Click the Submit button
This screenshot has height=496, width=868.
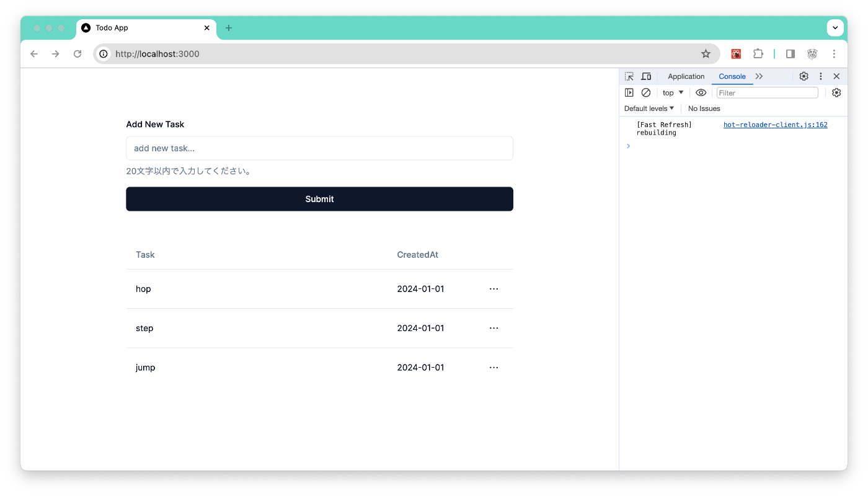click(319, 199)
